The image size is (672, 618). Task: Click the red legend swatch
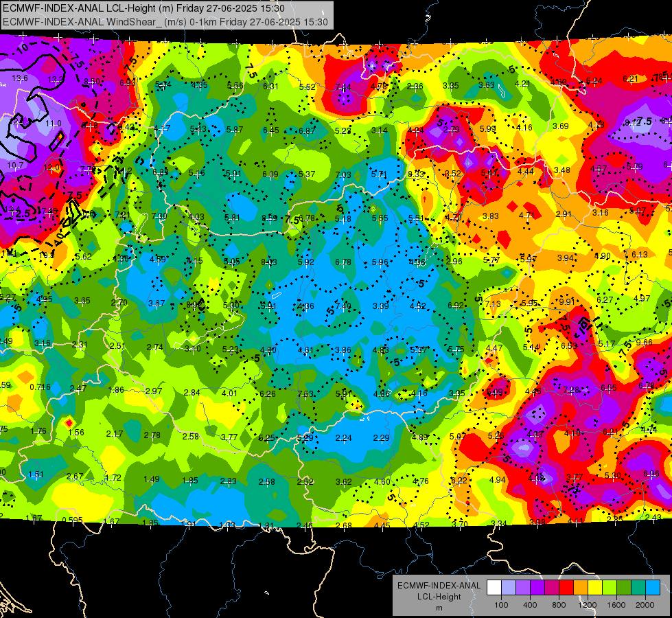tap(566, 588)
